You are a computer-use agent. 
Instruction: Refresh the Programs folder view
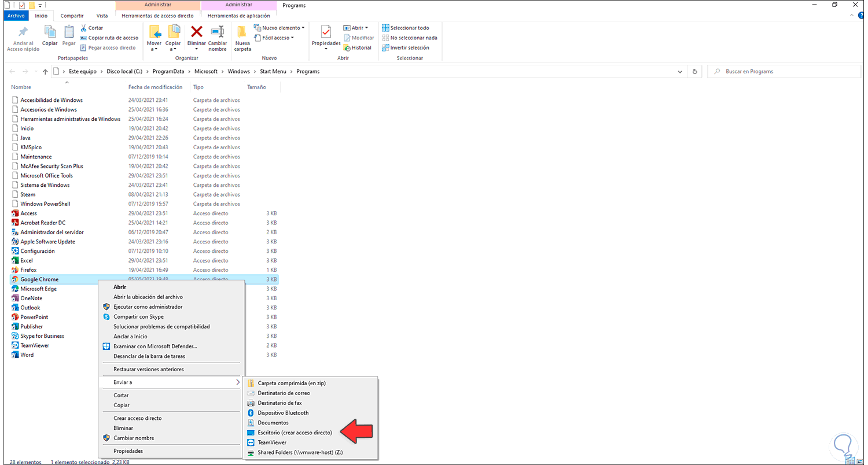[x=695, y=72]
